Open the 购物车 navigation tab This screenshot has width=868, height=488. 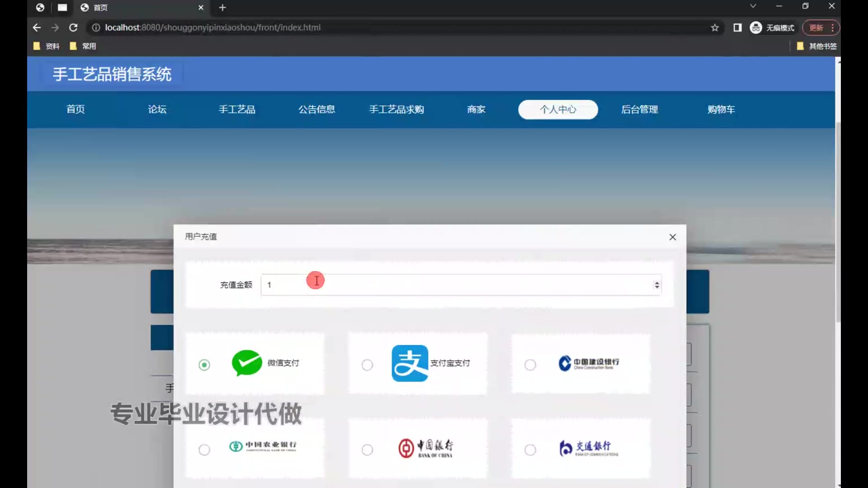coord(721,109)
